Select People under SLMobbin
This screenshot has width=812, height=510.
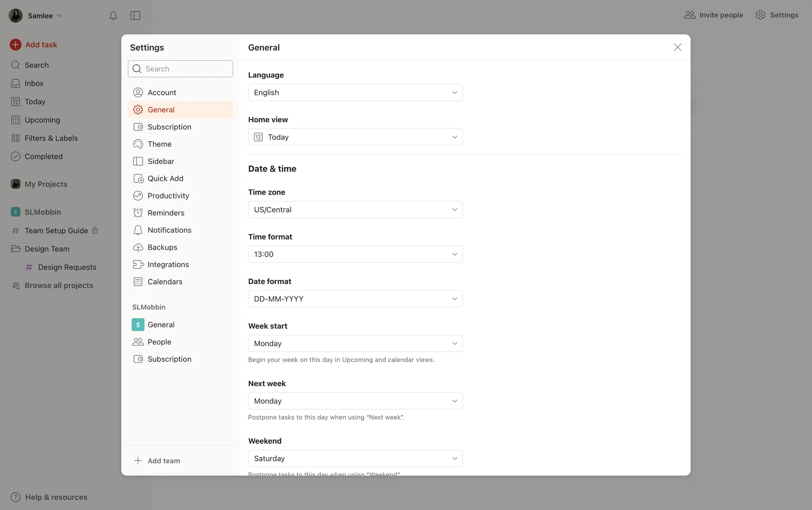(x=159, y=342)
